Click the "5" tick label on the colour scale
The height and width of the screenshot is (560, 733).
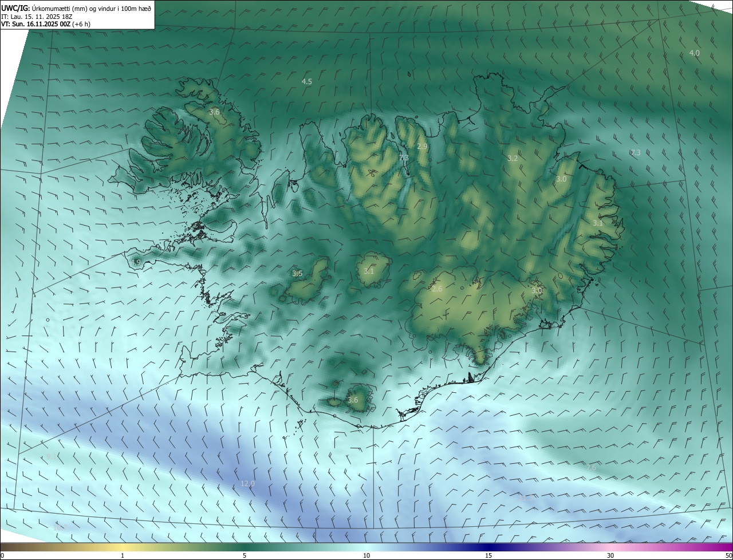[x=245, y=555]
